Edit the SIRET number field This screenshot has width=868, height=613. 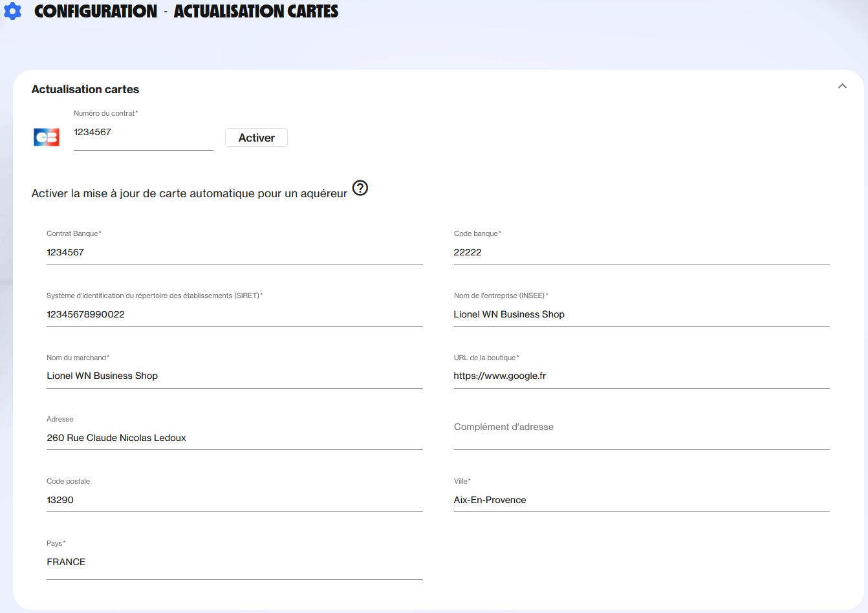(x=234, y=314)
